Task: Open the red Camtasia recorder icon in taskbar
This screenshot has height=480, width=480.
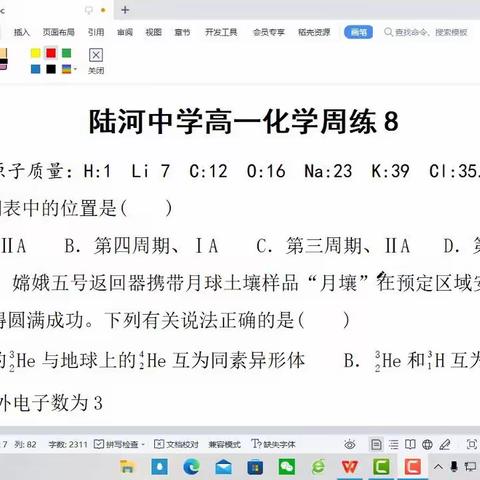Action: pyautogui.click(x=413, y=467)
